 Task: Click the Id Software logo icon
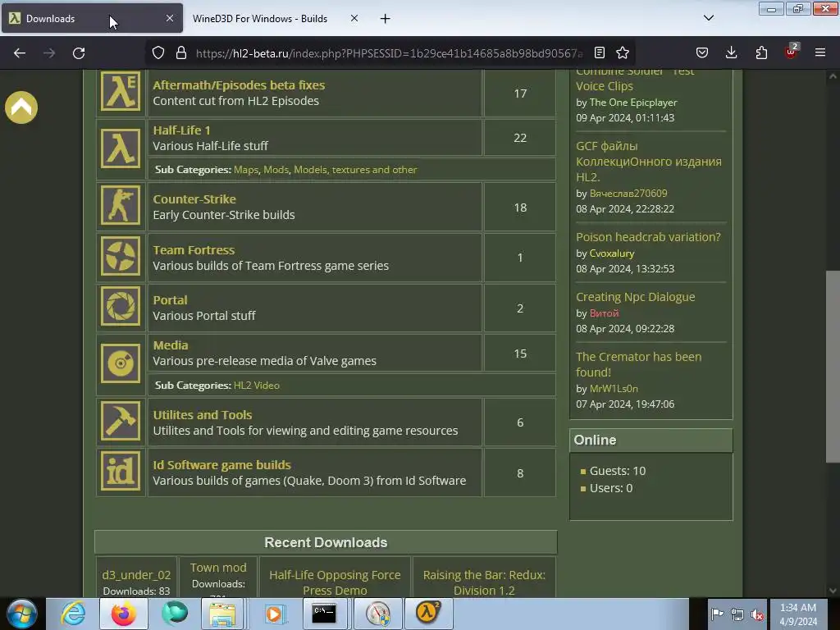coord(121,472)
